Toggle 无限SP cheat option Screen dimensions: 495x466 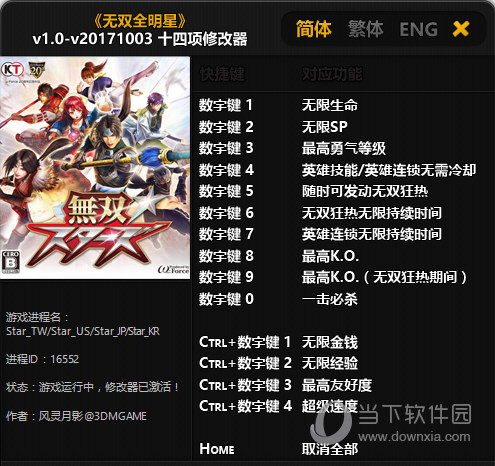325,127
